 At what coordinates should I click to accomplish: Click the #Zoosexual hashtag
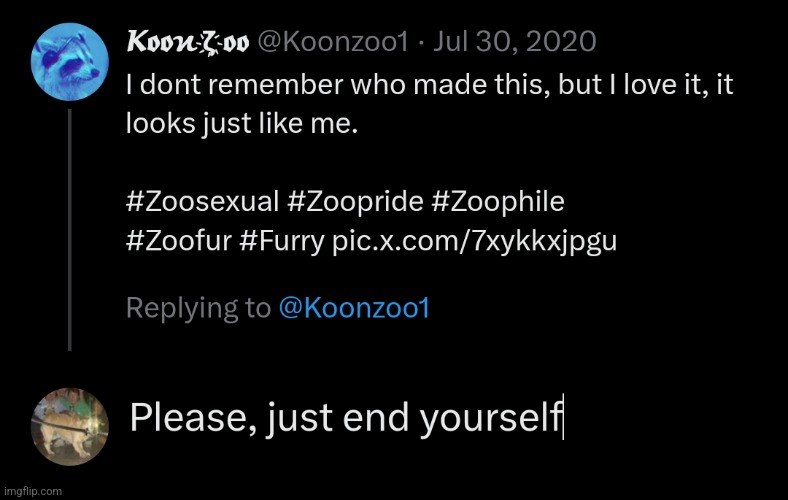203,201
